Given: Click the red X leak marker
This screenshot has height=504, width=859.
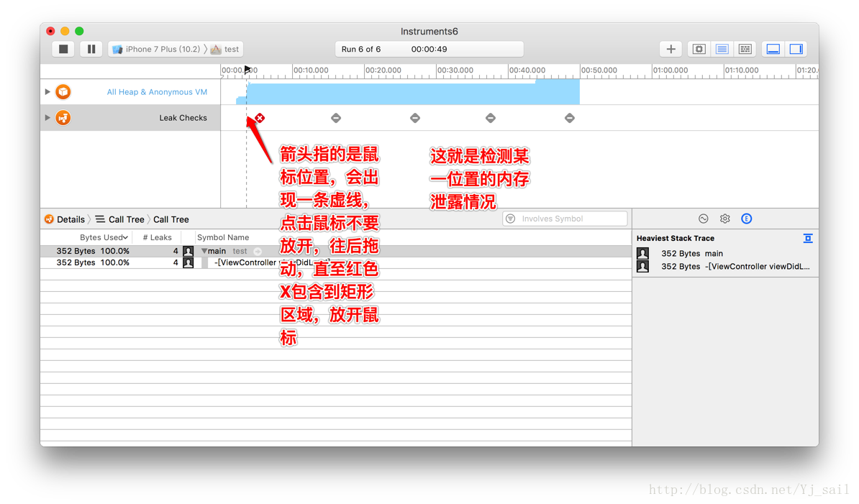Looking at the screenshot, I should (x=260, y=118).
